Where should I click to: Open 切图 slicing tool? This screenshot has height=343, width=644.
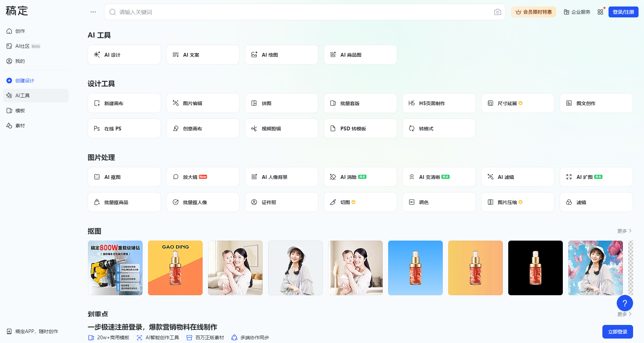click(x=360, y=202)
